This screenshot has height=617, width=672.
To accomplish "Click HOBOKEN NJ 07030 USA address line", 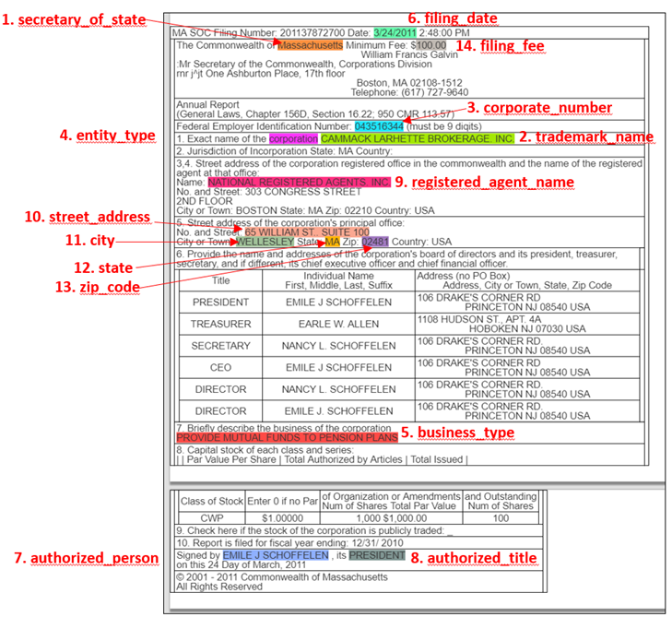I will click(x=527, y=329).
